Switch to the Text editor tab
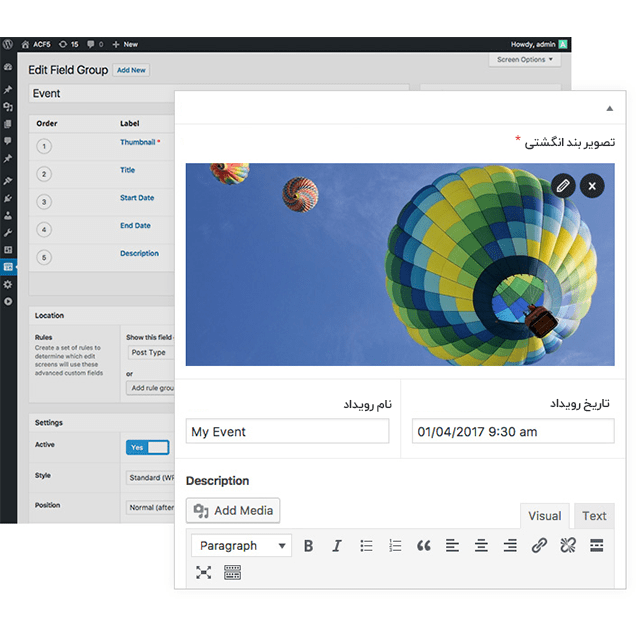This screenshot has width=640, height=640. point(594,516)
